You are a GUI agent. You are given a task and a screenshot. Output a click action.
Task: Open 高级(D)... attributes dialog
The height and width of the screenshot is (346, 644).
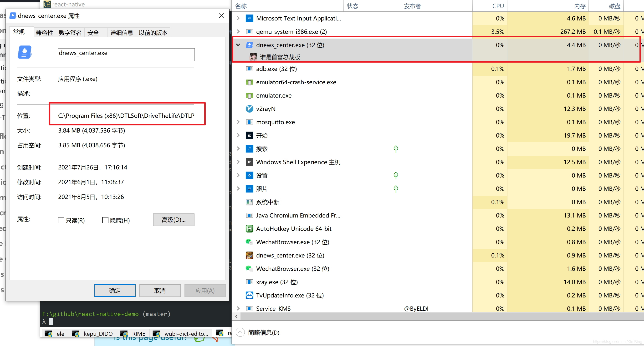pyautogui.click(x=174, y=220)
